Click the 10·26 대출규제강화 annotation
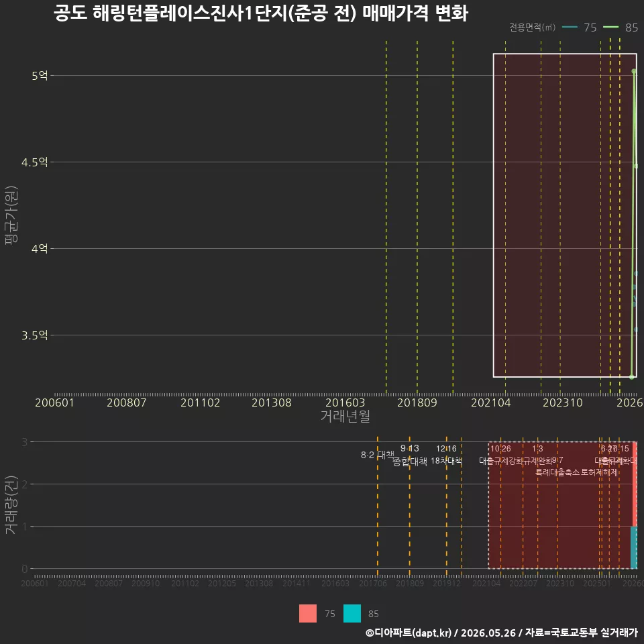 point(500,455)
